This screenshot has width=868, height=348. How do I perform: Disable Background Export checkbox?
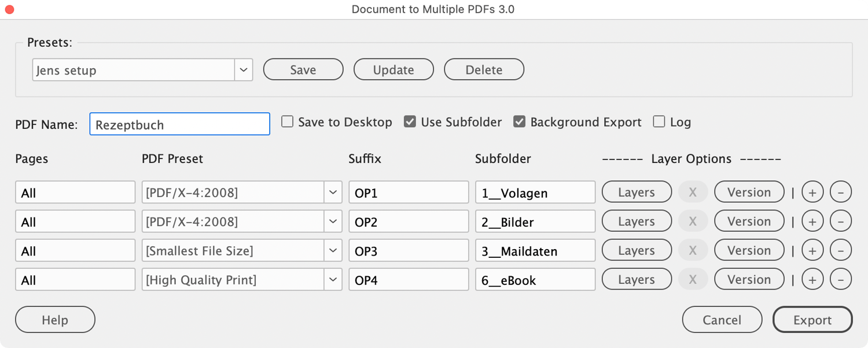pyautogui.click(x=520, y=122)
